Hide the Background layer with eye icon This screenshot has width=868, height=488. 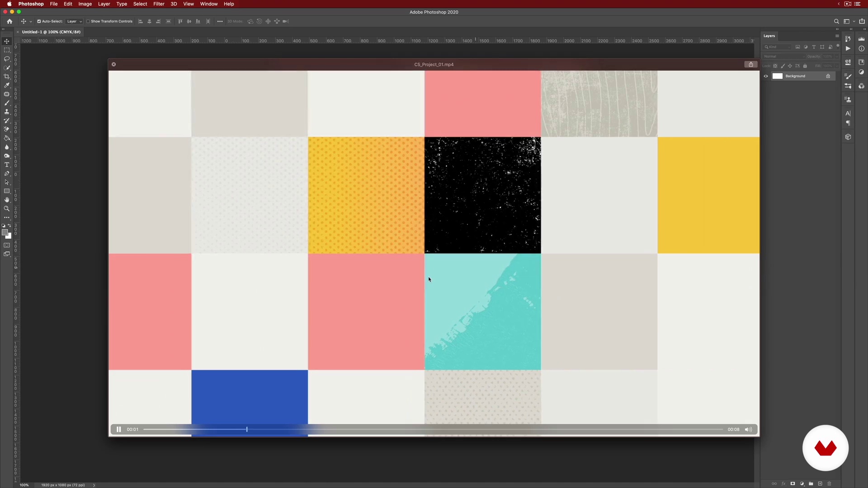click(766, 76)
